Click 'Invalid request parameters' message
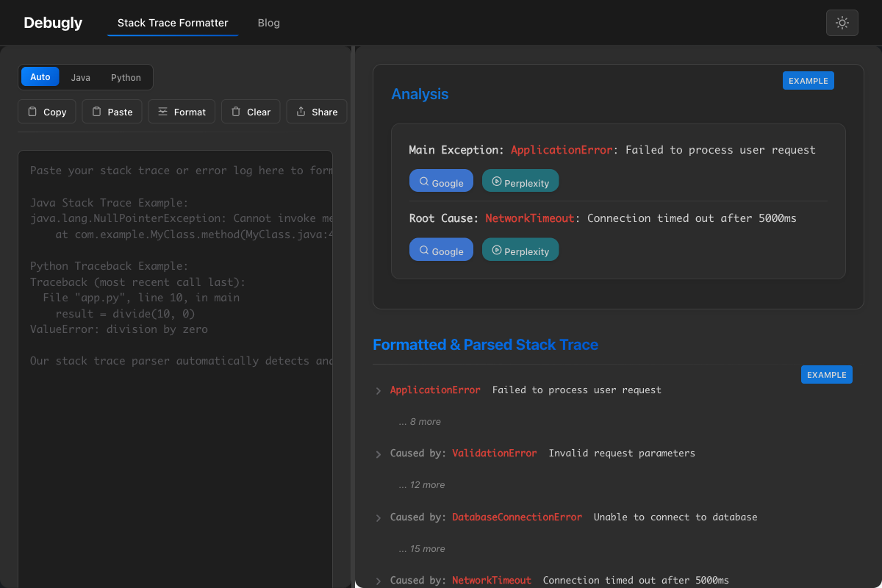Screen dimensions: 882x588 click(x=622, y=453)
